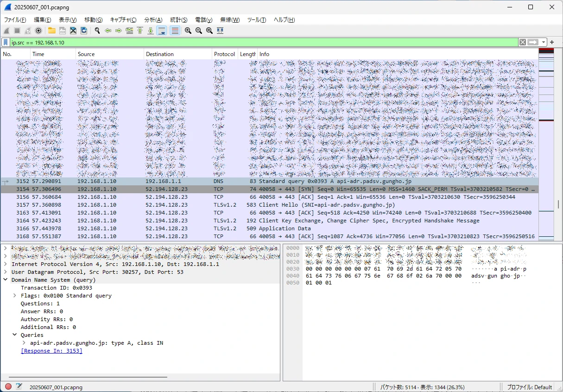Viewport: 563px width, 392px height.
Task: Click the capture options gear icon
Action: pos(38,31)
